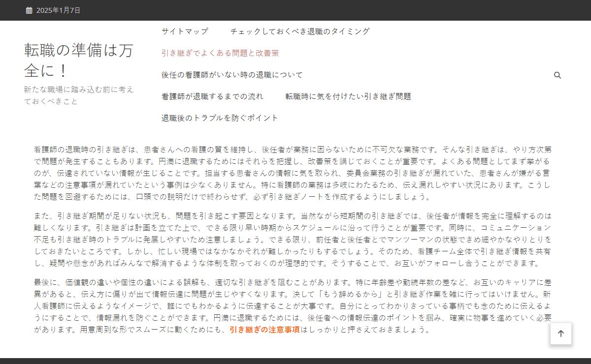Click the 2025年1月7日 date text
The width and height of the screenshot is (591, 364).
click(58, 10)
